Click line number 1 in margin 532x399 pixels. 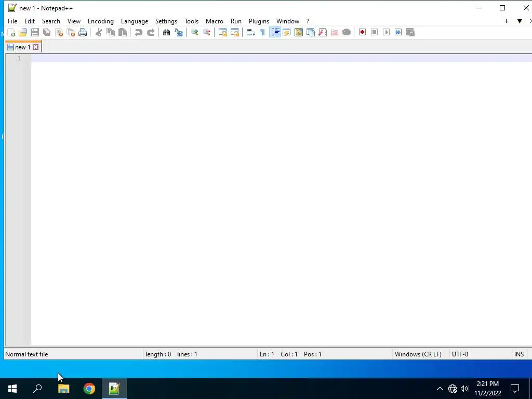[19, 58]
